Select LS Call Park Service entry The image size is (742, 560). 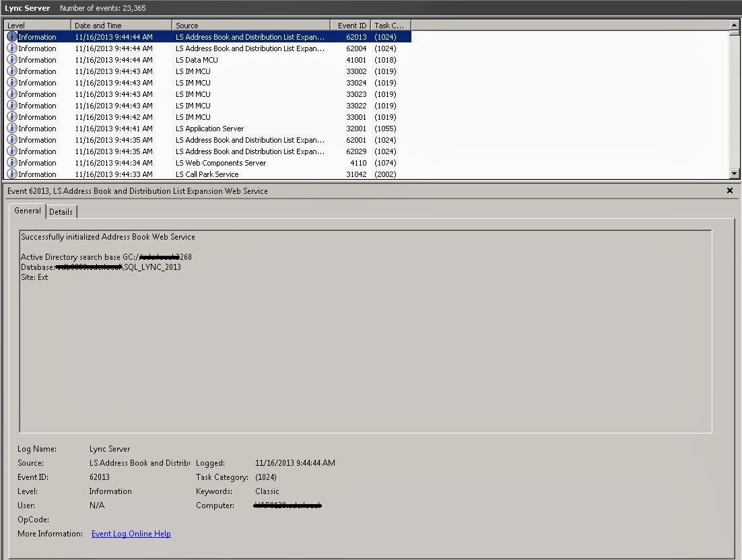click(207, 174)
